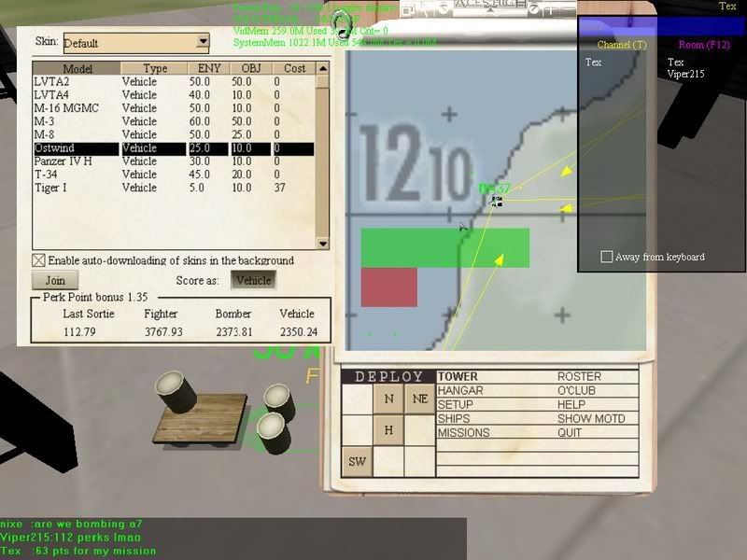Screen dimensions: 747x560
Task: Deploy from the H hangar spawn
Action: click(x=388, y=430)
